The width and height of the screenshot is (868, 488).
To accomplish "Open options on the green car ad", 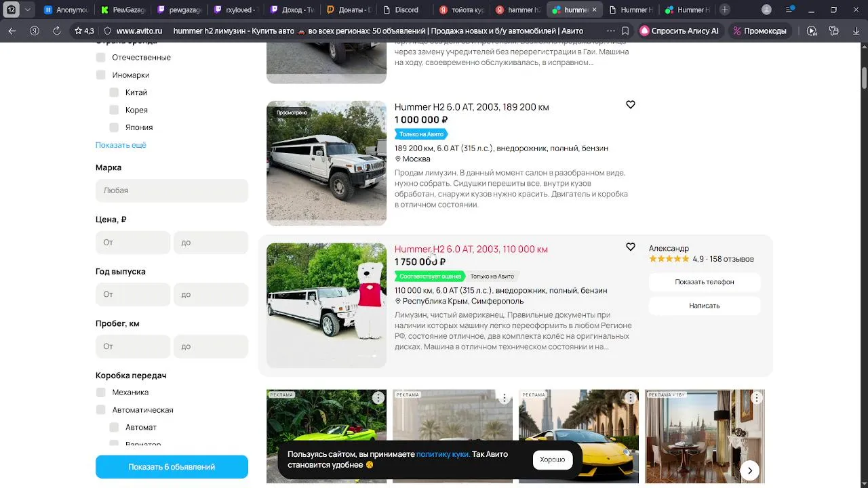I will [x=378, y=398].
